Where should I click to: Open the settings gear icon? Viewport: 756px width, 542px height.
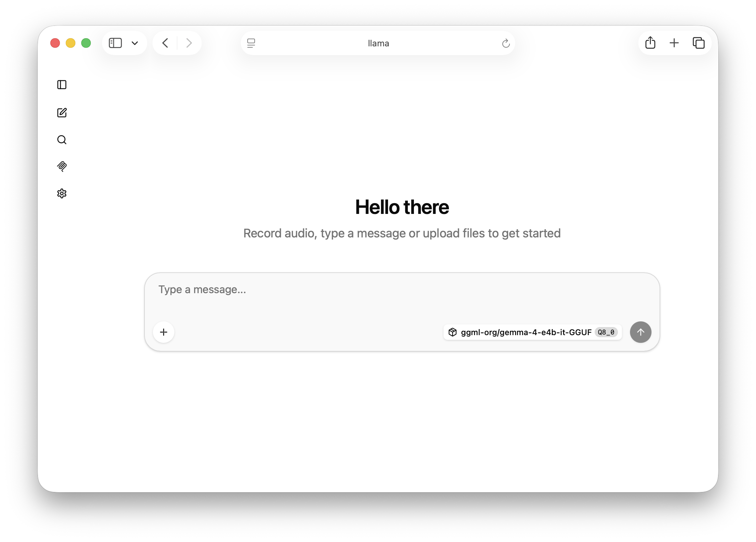tap(62, 193)
